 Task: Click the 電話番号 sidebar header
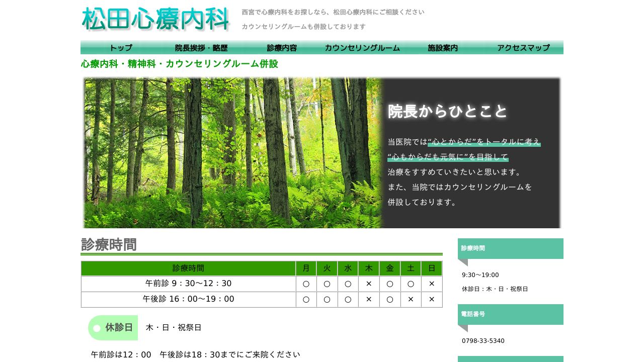pos(510,314)
